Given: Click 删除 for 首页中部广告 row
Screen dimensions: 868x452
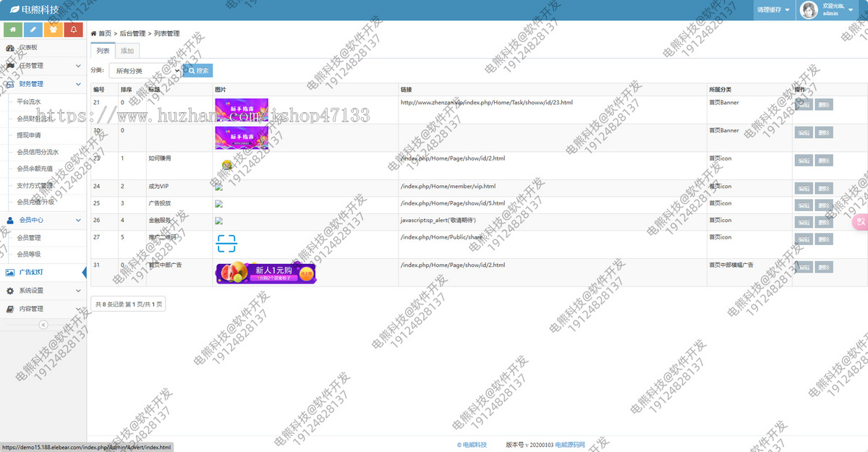Looking at the screenshot, I should coord(824,267).
